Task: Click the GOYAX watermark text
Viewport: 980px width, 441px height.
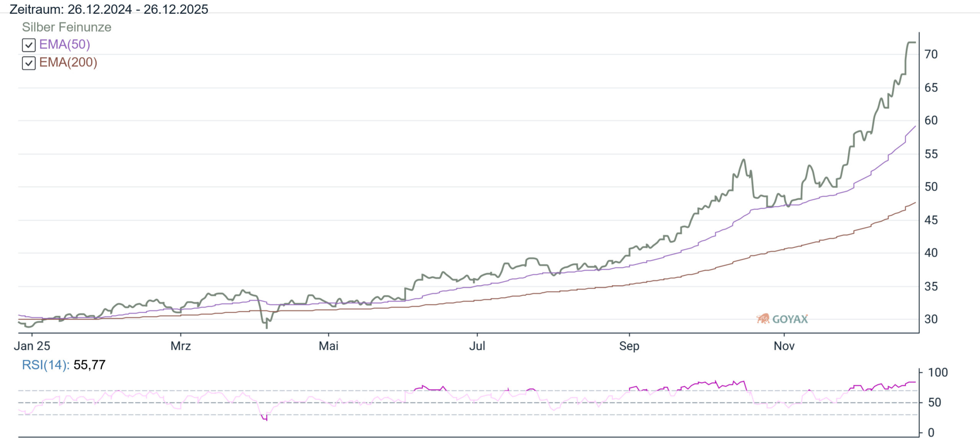Action: click(790, 319)
